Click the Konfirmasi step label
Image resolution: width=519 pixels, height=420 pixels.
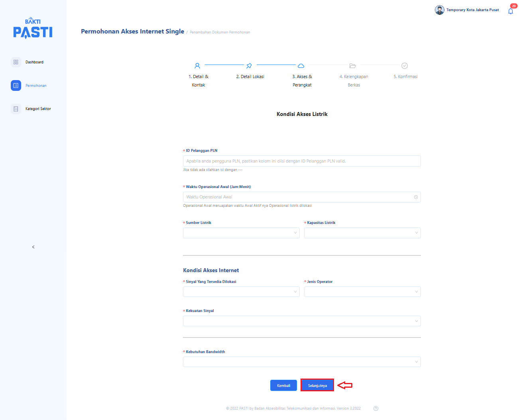click(x=405, y=77)
